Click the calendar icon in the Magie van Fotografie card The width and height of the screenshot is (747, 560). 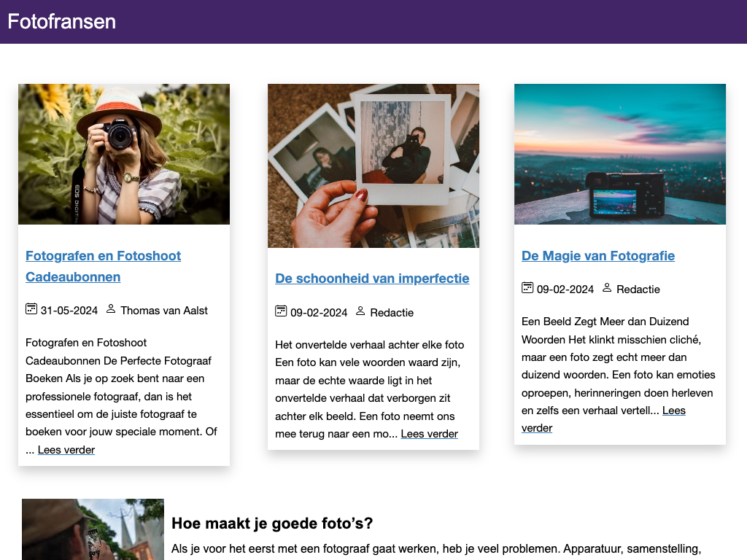[x=527, y=288]
